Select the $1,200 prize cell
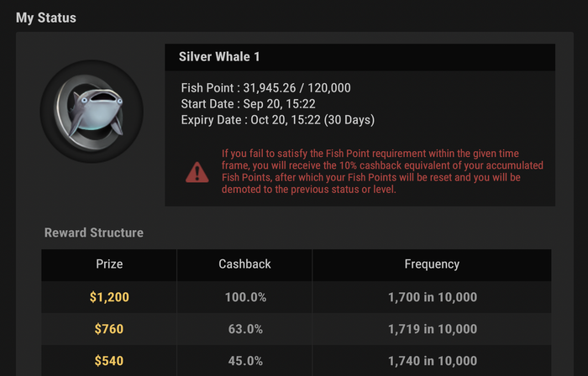 pyautogui.click(x=109, y=297)
